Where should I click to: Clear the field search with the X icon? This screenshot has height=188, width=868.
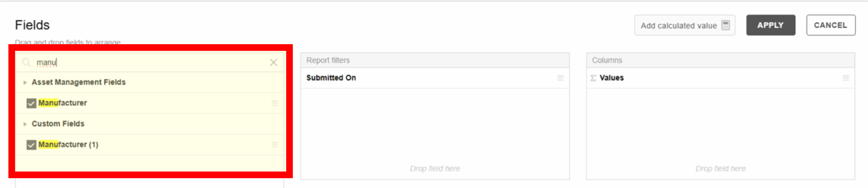click(x=274, y=62)
